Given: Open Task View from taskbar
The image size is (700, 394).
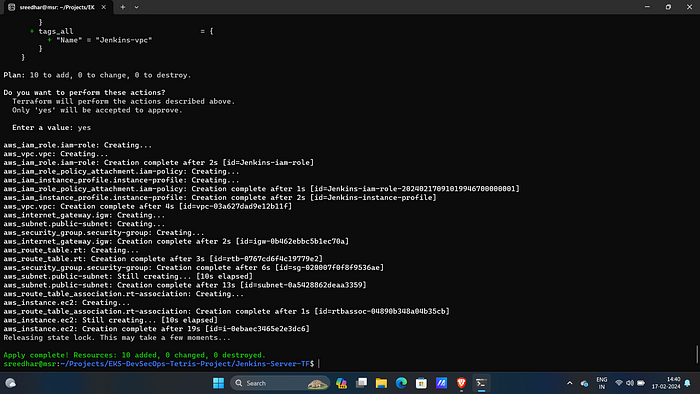Looking at the screenshot, I should (x=362, y=383).
